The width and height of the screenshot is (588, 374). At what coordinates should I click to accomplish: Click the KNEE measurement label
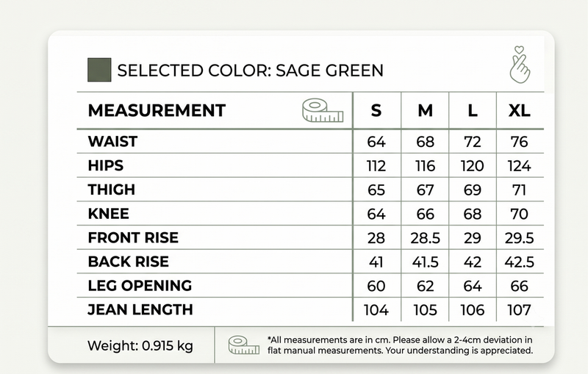[109, 214]
